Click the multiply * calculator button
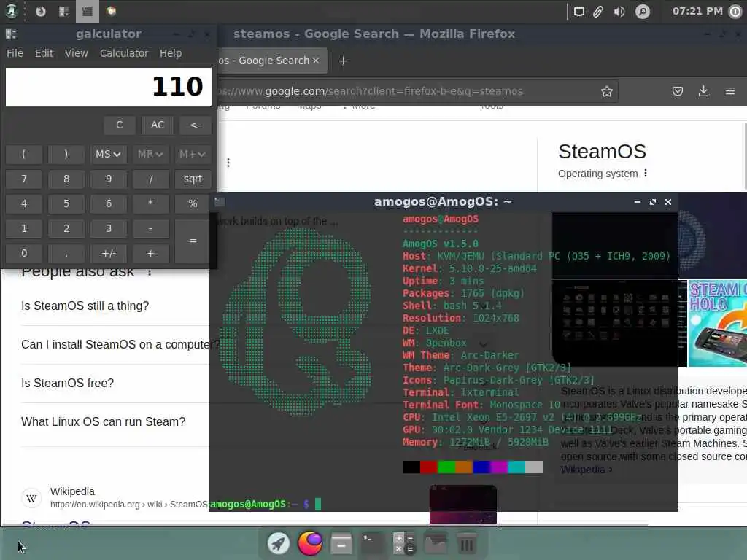Screen dimensions: 747x560 pos(150,204)
